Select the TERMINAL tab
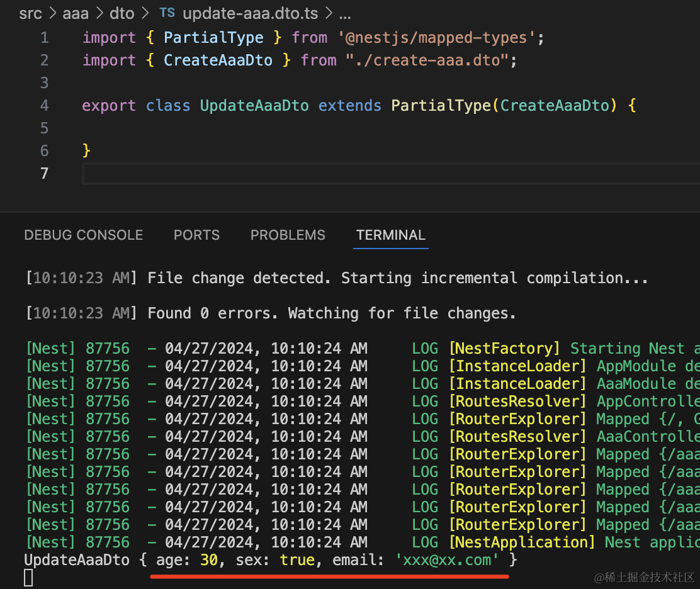Screen dimensions: 700x589 390,235
